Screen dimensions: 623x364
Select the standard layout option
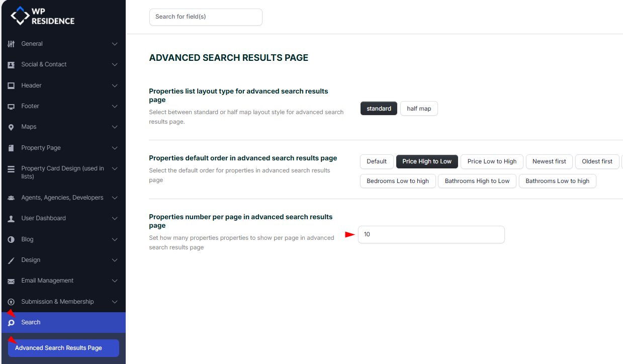(x=379, y=109)
